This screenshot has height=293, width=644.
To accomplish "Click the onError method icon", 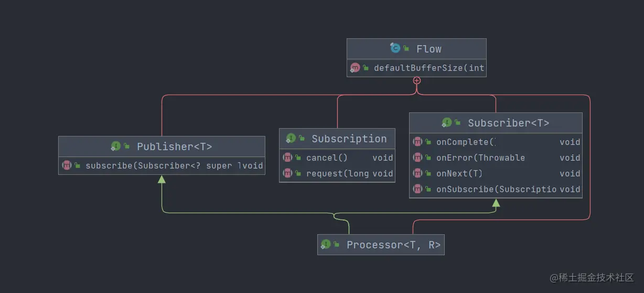I will (417, 158).
